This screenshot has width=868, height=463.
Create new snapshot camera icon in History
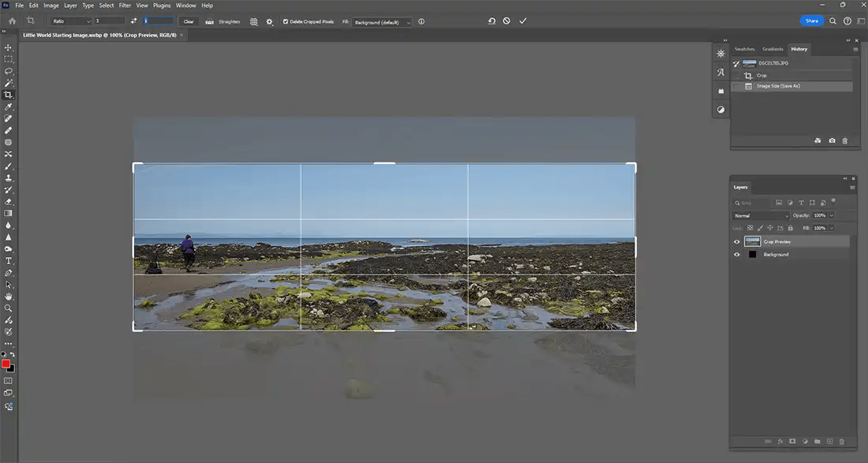[x=832, y=141]
